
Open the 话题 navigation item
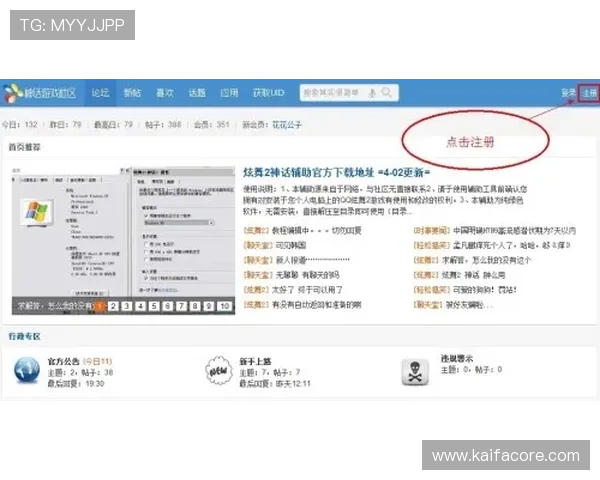pos(197,93)
